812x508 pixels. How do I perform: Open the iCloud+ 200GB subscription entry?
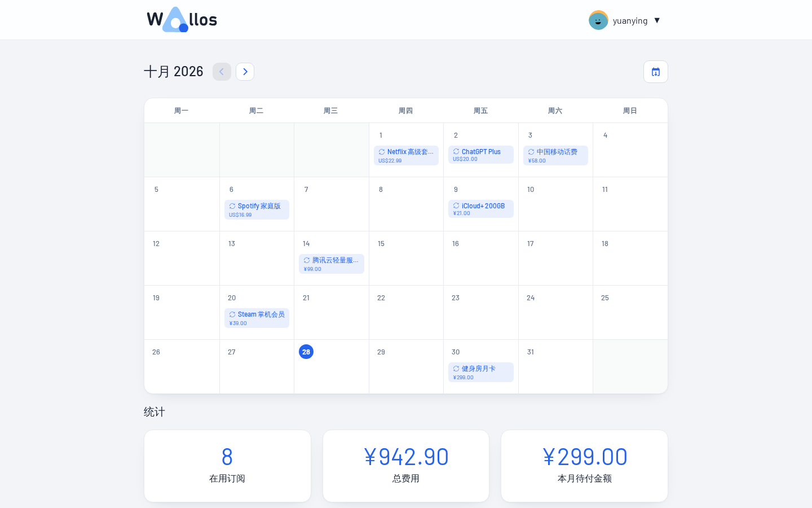coord(481,209)
